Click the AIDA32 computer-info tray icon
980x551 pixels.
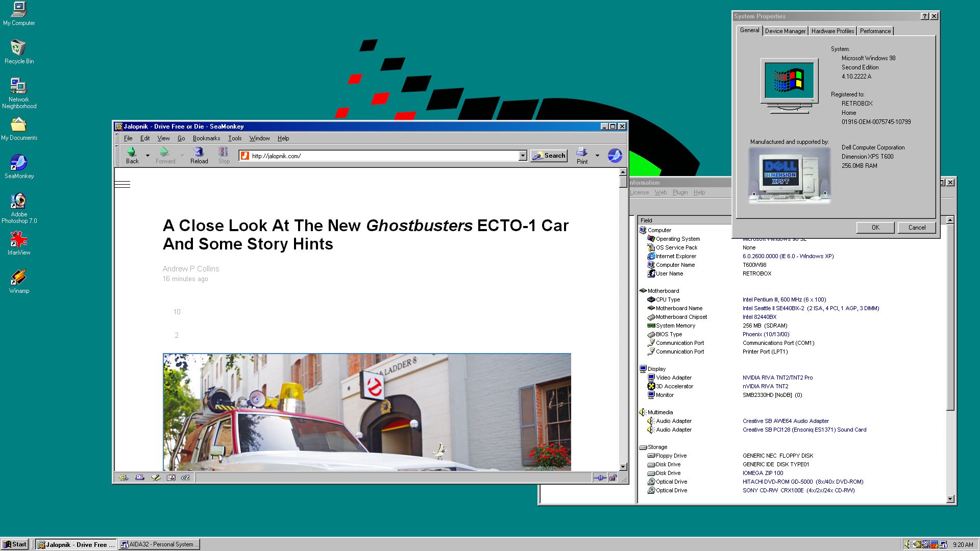pos(943,544)
